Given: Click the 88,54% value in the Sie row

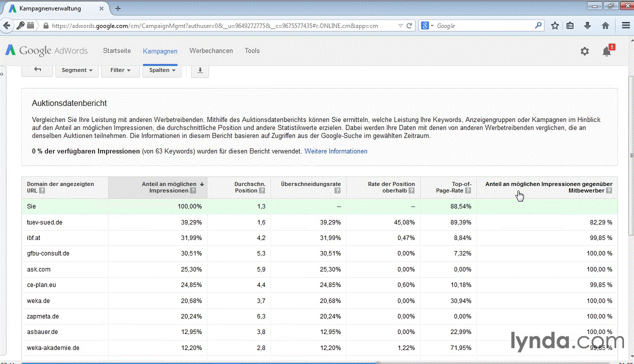Looking at the screenshot, I should (460, 206).
